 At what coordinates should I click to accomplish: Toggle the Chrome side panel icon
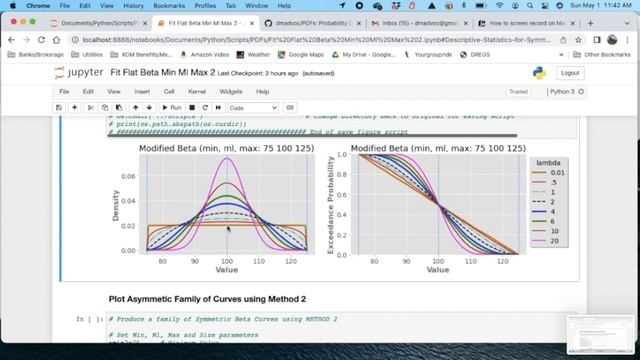coord(597,40)
